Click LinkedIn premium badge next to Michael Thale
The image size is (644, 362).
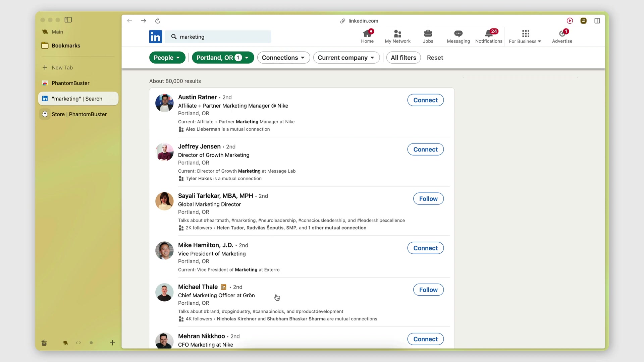[x=223, y=287]
